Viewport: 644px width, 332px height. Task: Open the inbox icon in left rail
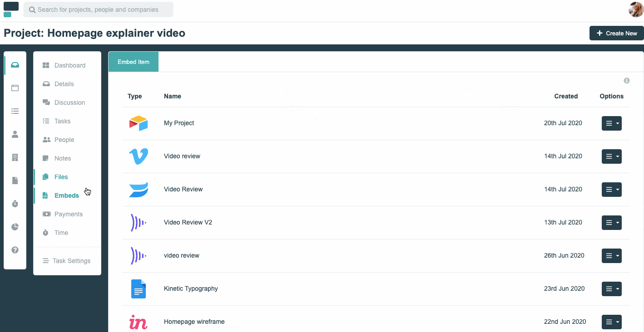(x=15, y=65)
